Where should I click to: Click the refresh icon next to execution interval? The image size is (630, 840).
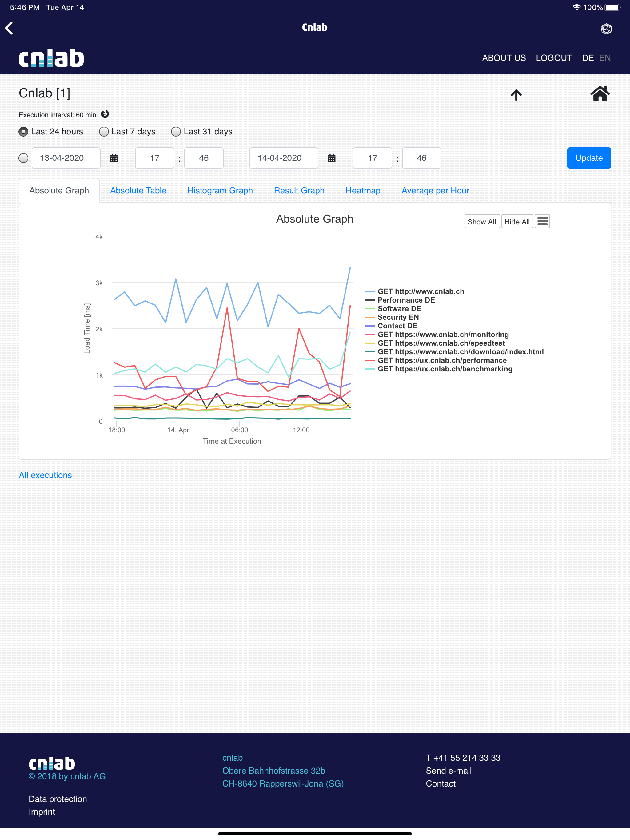pyautogui.click(x=105, y=114)
